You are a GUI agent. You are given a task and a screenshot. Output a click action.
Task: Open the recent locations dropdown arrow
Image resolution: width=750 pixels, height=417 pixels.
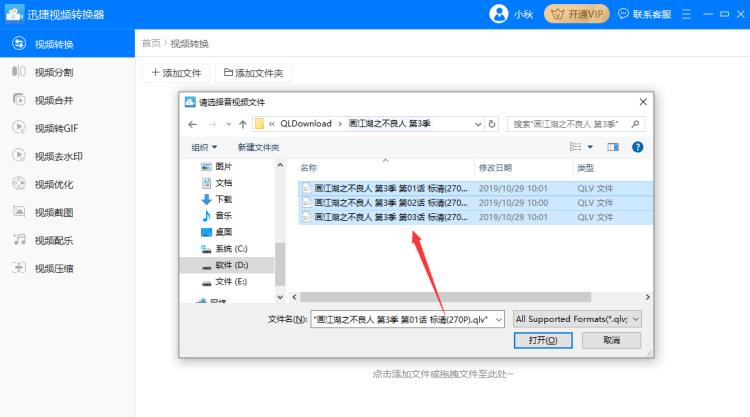[229, 124]
